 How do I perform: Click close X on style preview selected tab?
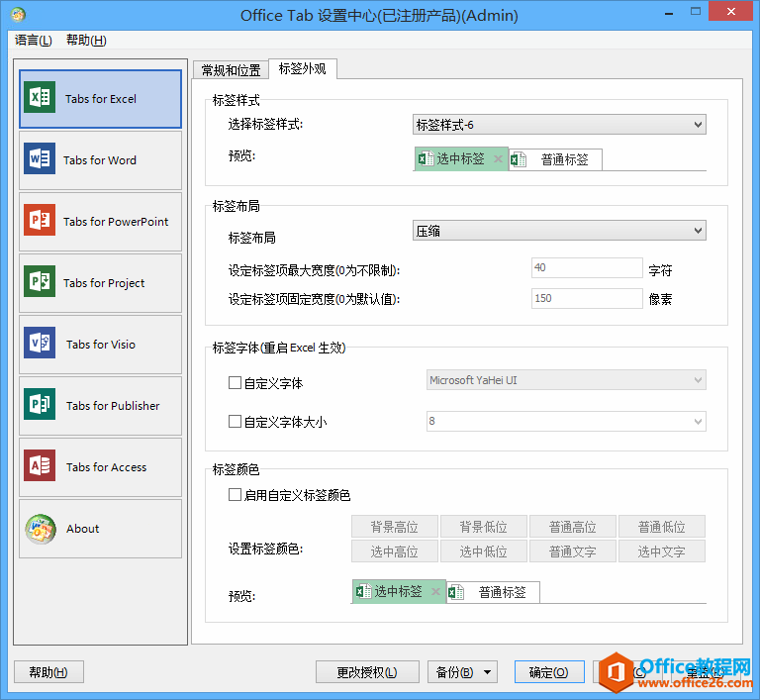498,158
